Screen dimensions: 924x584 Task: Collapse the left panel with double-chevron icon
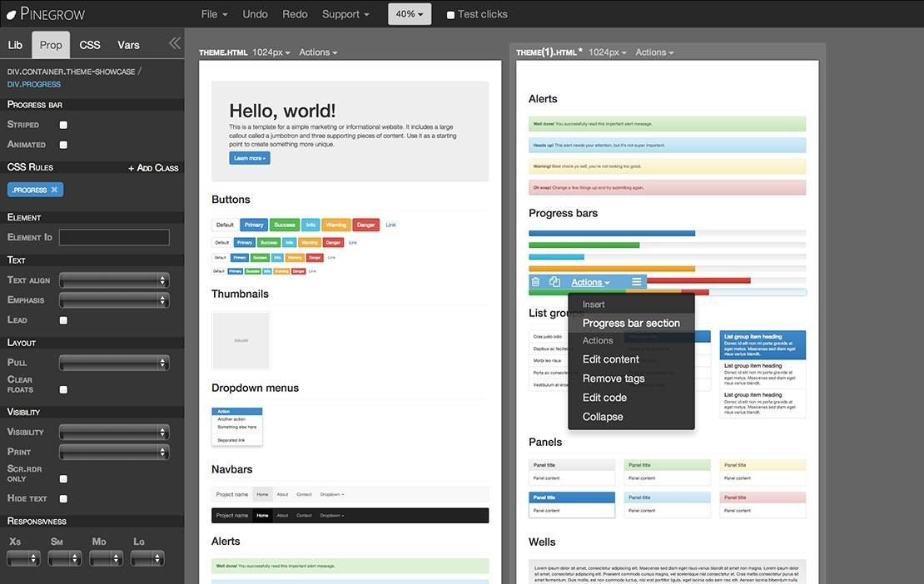coord(175,43)
